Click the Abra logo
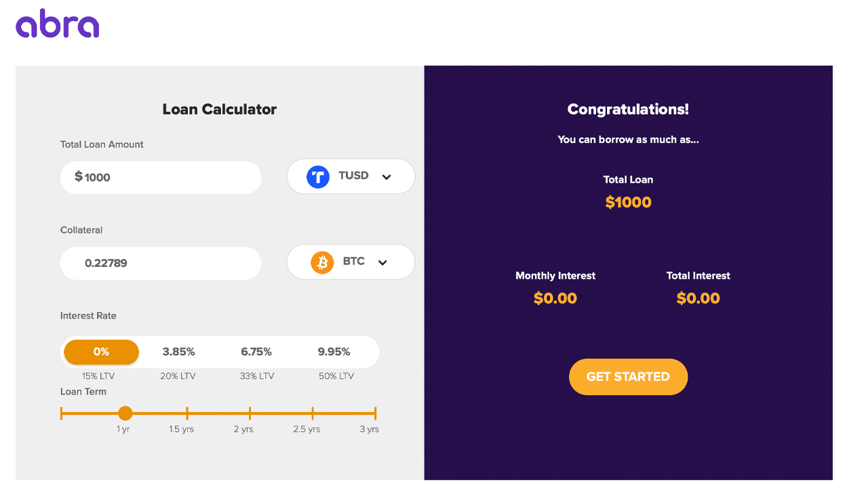Screen dimensions: 868x488 [58, 24]
